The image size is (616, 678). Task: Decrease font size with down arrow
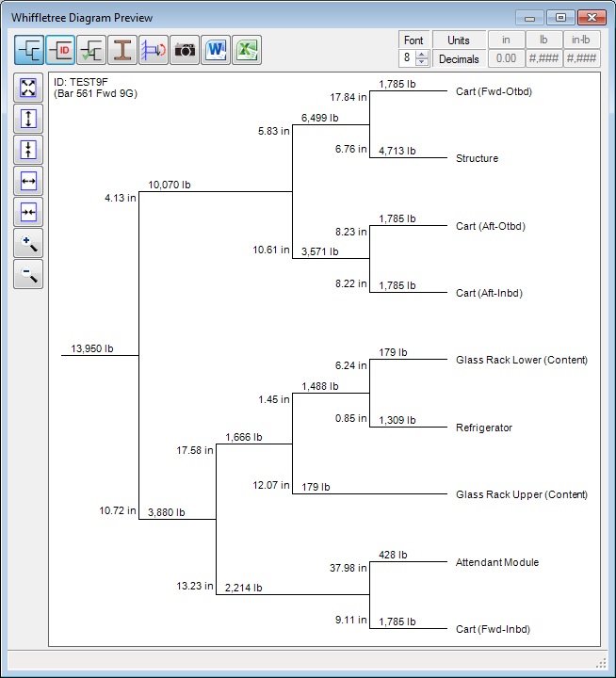[x=422, y=62]
